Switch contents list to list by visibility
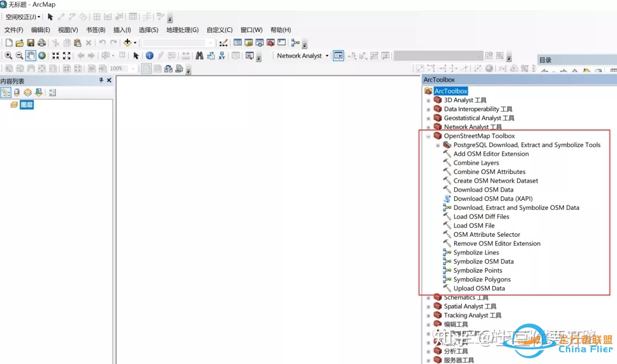 [x=27, y=93]
